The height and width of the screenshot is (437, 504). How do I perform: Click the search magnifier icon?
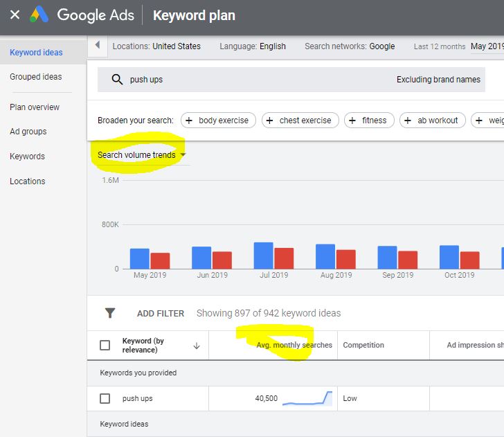[117, 79]
